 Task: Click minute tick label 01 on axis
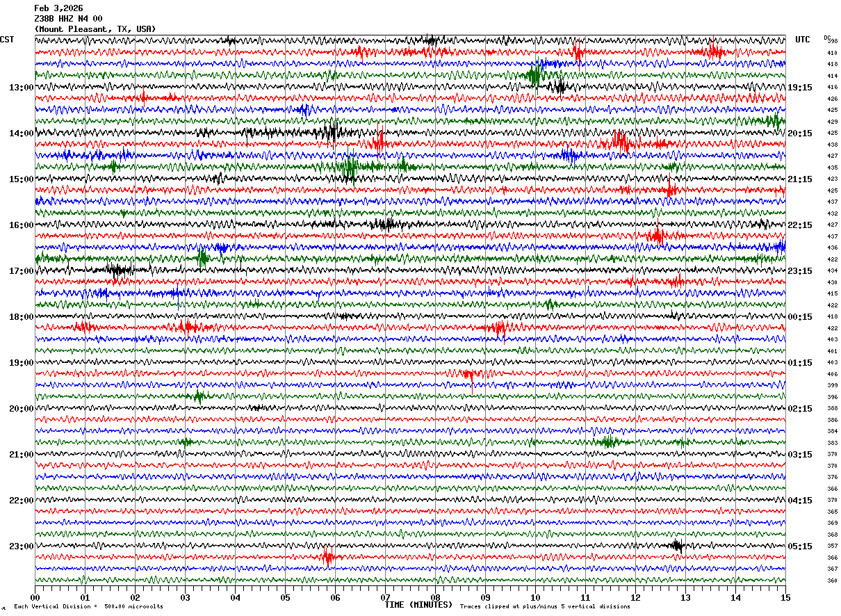click(x=85, y=597)
